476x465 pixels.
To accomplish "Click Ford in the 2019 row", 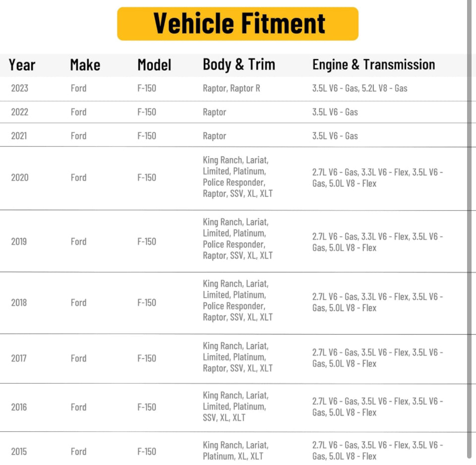I will (x=78, y=242).
